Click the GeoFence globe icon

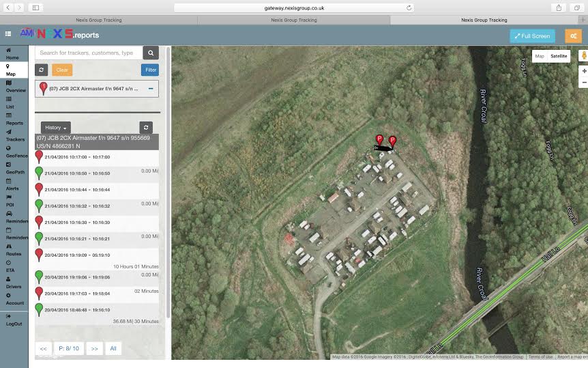pos(8,148)
